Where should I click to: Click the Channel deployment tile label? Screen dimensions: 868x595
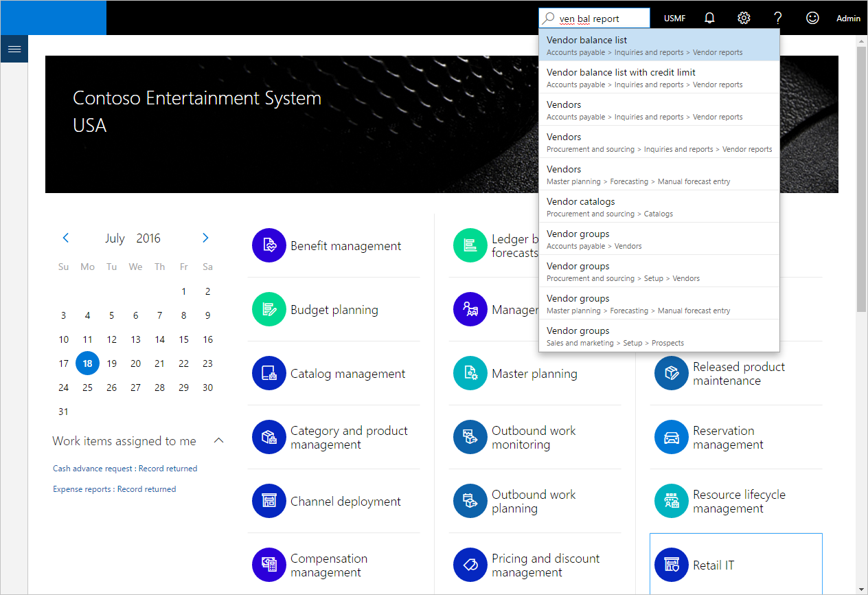point(345,502)
